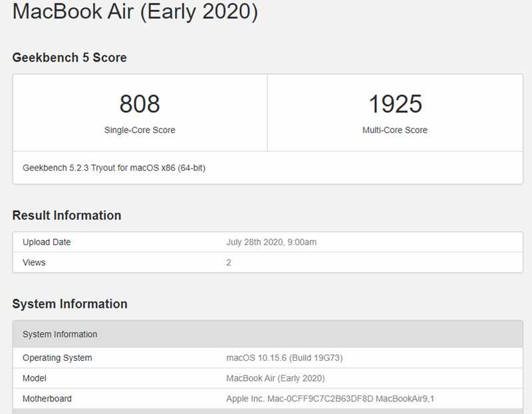
Task: Click the Model row label
Action: 35,378
